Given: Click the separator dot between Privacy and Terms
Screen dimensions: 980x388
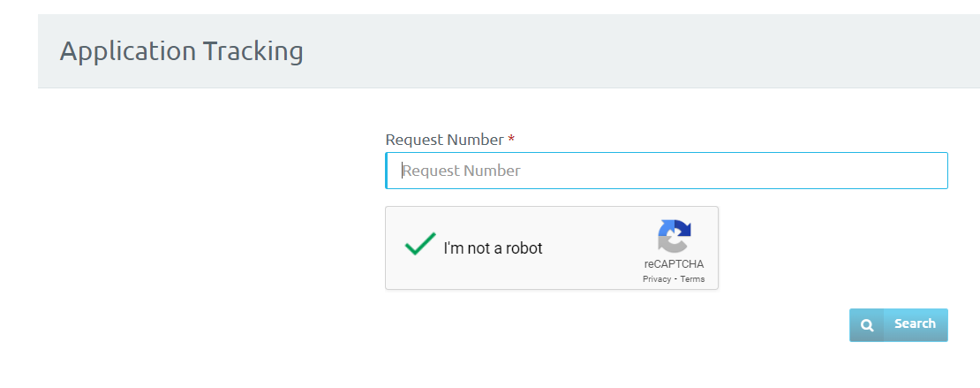Looking at the screenshot, I should [675, 279].
